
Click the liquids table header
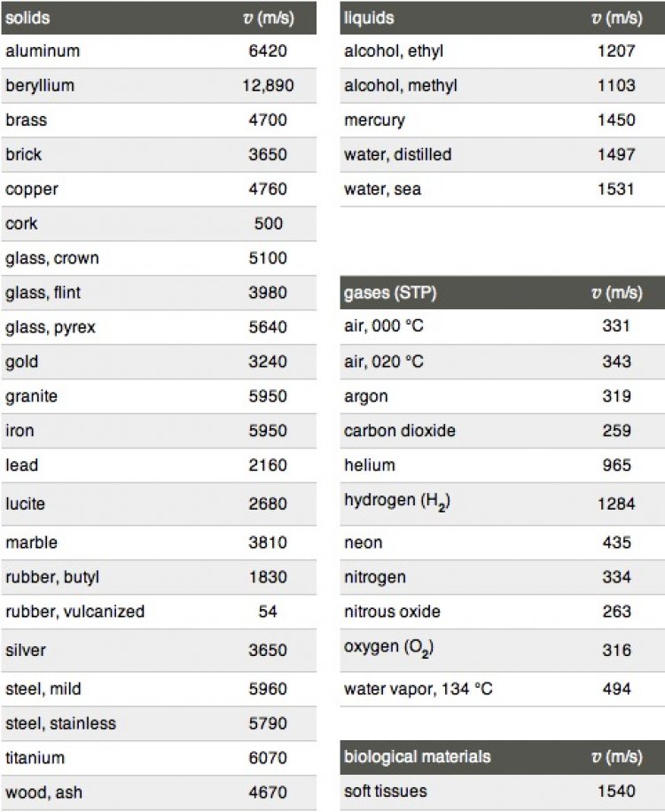click(x=369, y=18)
